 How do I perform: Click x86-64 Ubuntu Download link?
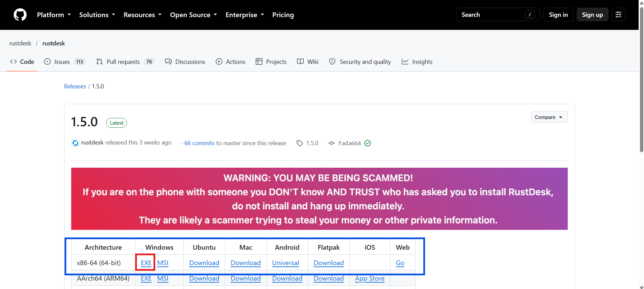click(x=204, y=263)
